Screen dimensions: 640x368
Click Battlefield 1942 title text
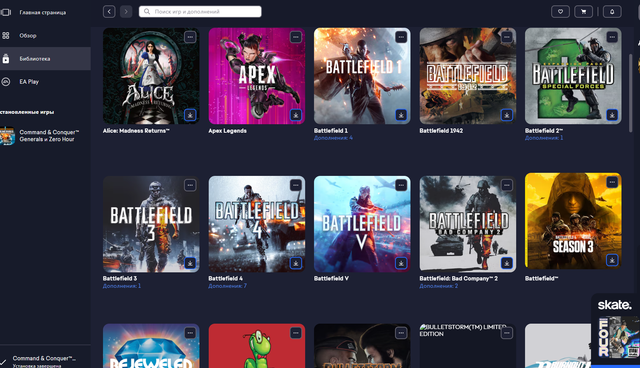click(441, 131)
